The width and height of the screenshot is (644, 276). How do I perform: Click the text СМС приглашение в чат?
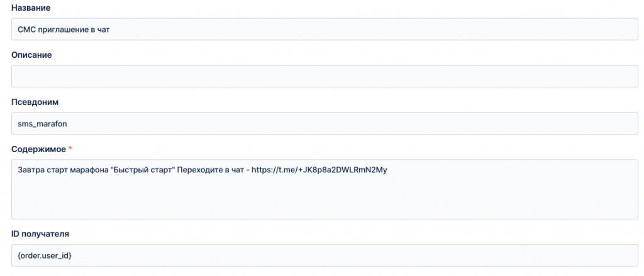(64, 30)
